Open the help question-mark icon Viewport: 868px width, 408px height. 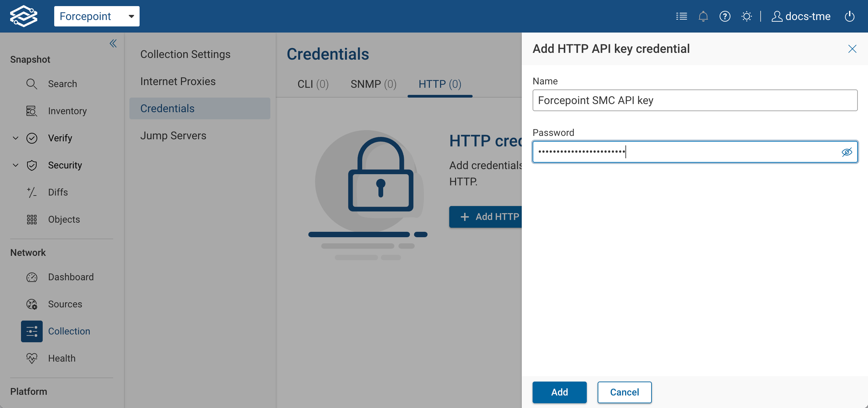coord(725,16)
